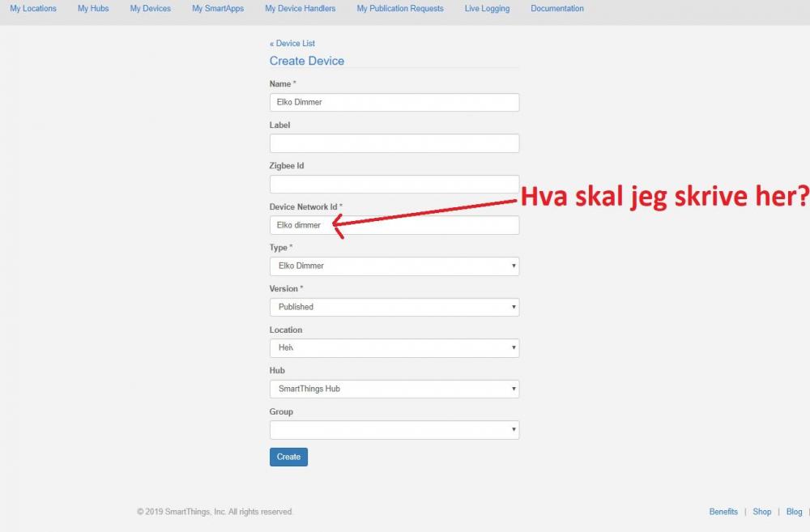Screen dimensions: 810x532
Task: Go to the My Hubs page
Action: pyautogui.click(x=93, y=9)
